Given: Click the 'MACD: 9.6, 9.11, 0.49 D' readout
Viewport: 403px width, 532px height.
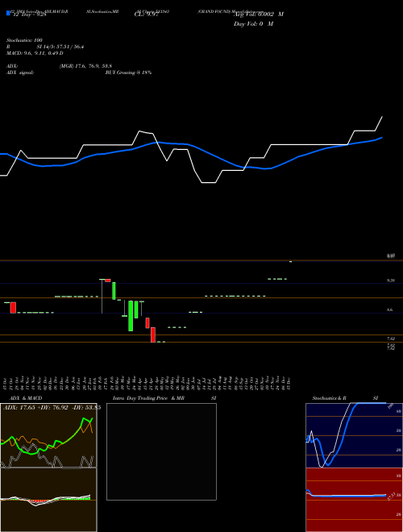Looking at the screenshot, I should [x=35, y=53].
